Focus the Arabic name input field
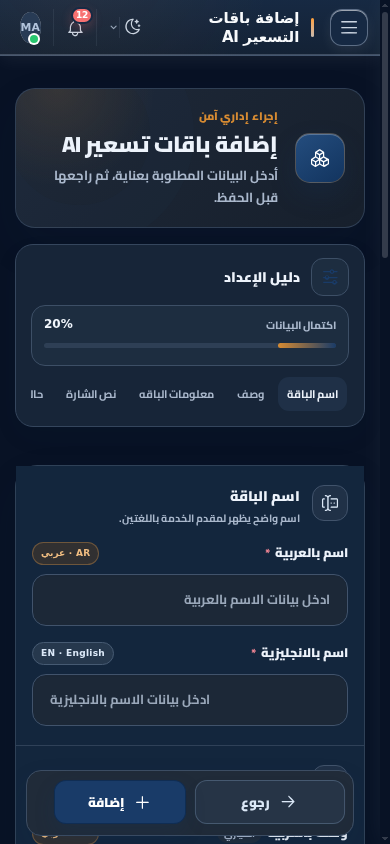The image size is (390, 844). [x=190, y=600]
